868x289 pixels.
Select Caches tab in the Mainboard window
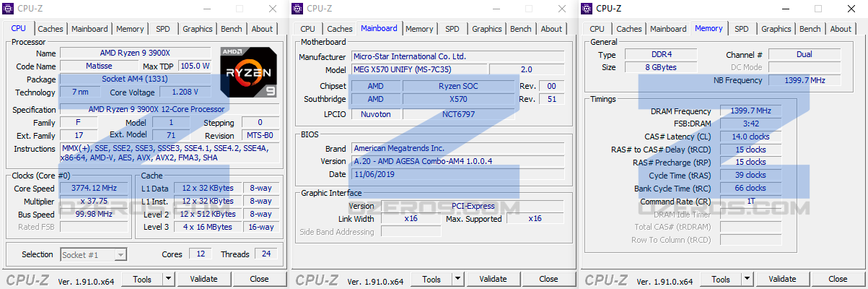point(340,29)
